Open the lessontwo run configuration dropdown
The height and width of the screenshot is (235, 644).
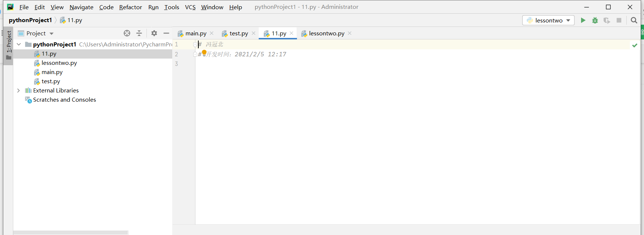[x=548, y=20]
